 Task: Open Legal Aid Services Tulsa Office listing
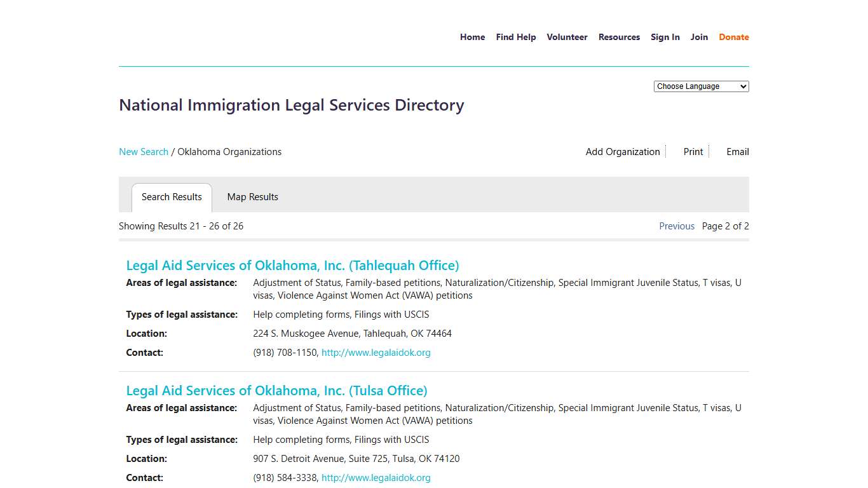(x=276, y=390)
